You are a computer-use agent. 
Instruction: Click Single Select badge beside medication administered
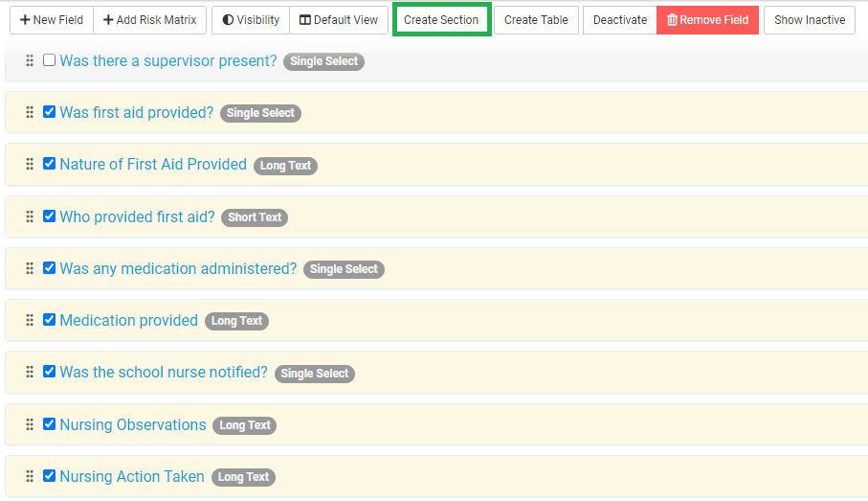click(x=344, y=269)
